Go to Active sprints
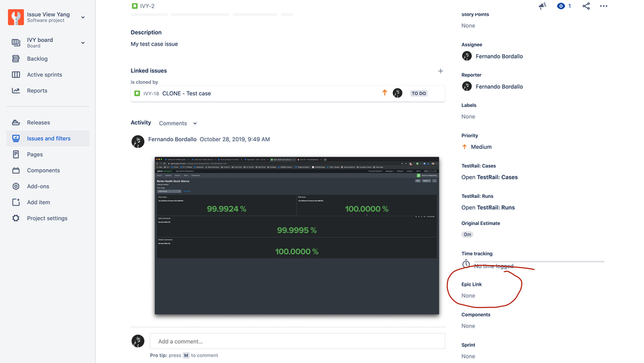 click(x=44, y=75)
